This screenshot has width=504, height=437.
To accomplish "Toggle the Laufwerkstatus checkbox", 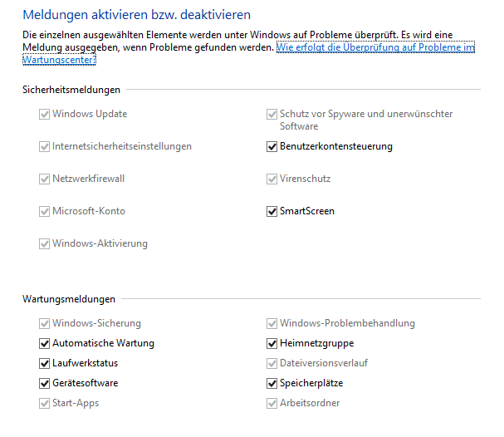I will (x=44, y=363).
